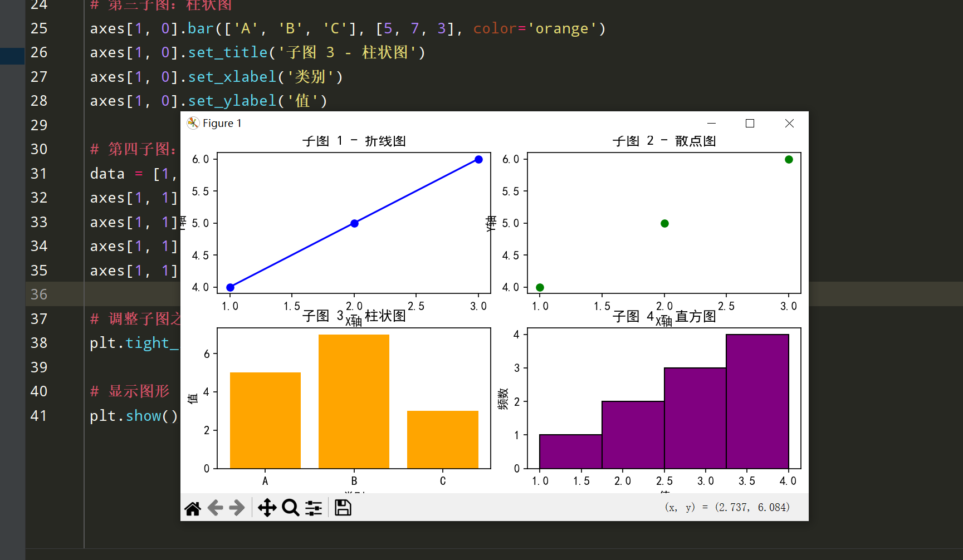Click the subplot 1 line chart title
This screenshot has height=560, width=963.
354,141
